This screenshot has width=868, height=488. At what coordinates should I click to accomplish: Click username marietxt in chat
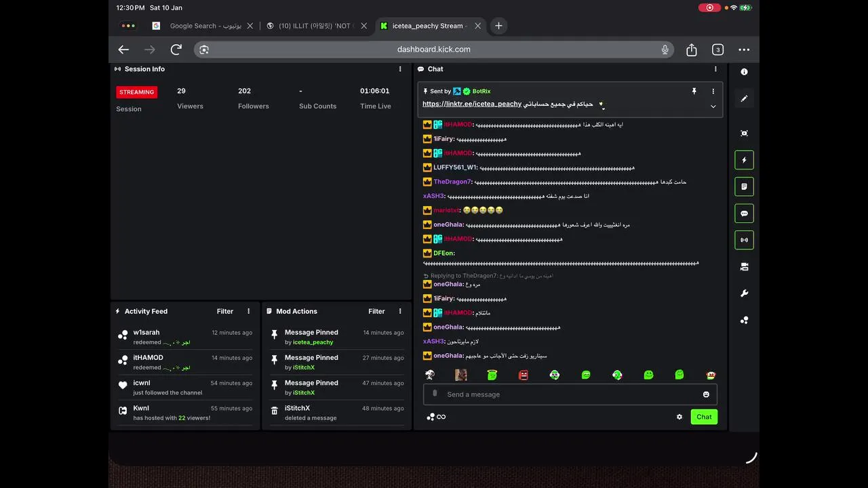pyautogui.click(x=446, y=210)
